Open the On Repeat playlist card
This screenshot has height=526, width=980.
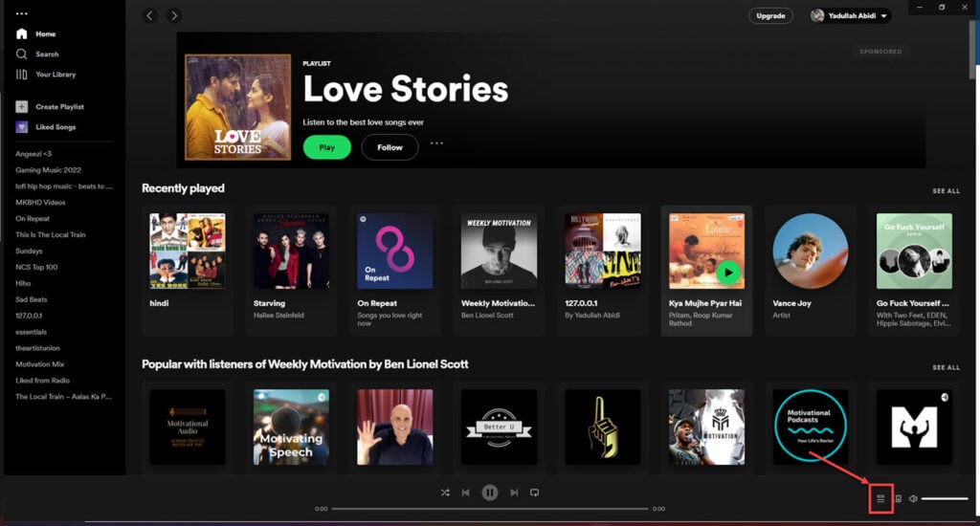[x=395, y=271]
